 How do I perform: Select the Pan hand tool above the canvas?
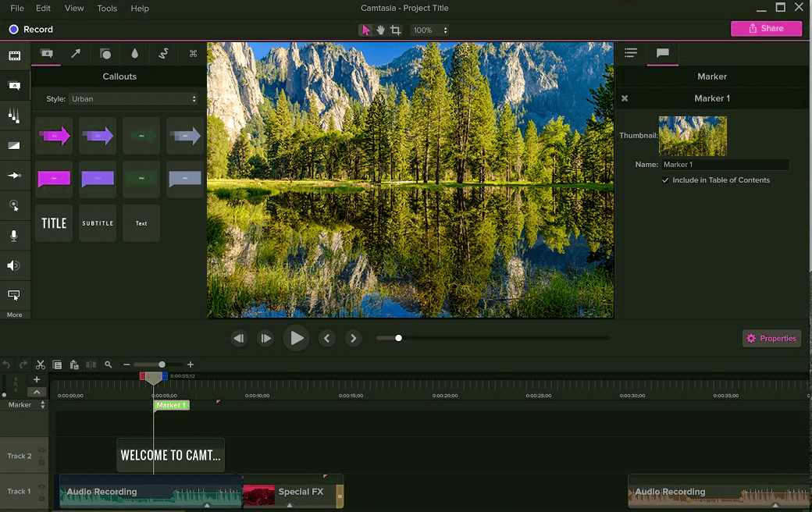pos(380,29)
